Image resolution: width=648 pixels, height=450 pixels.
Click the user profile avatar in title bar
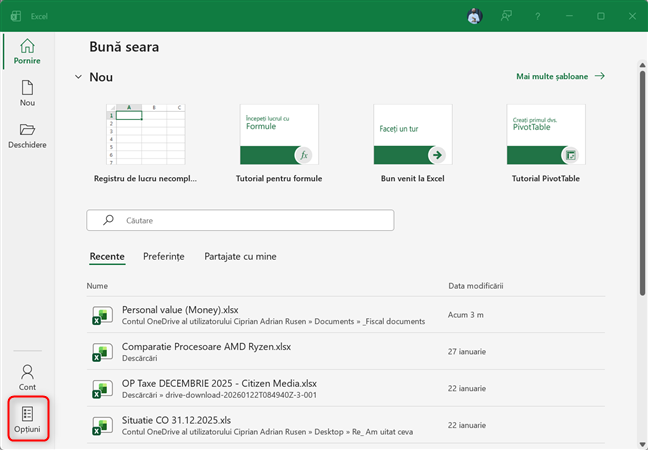click(474, 16)
